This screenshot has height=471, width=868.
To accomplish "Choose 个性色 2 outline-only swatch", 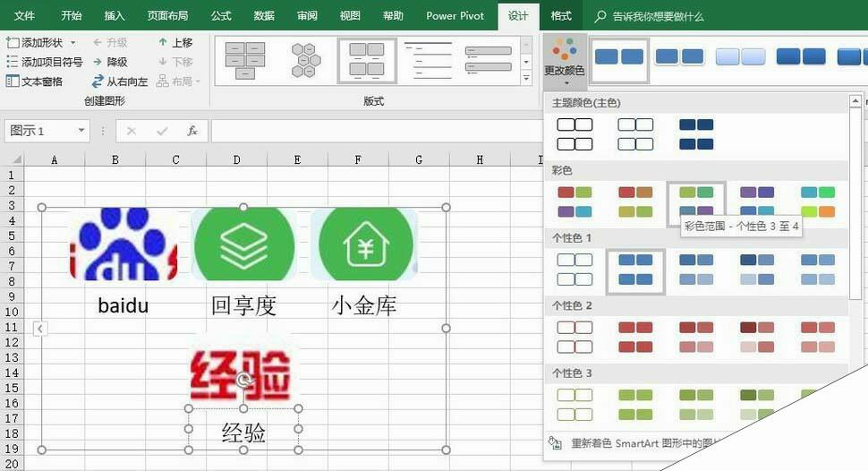I will pyautogui.click(x=574, y=337).
